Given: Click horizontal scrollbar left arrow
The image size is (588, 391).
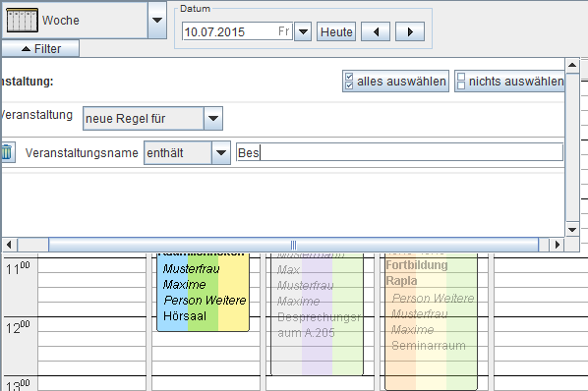Looking at the screenshot, I should coord(9,245).
